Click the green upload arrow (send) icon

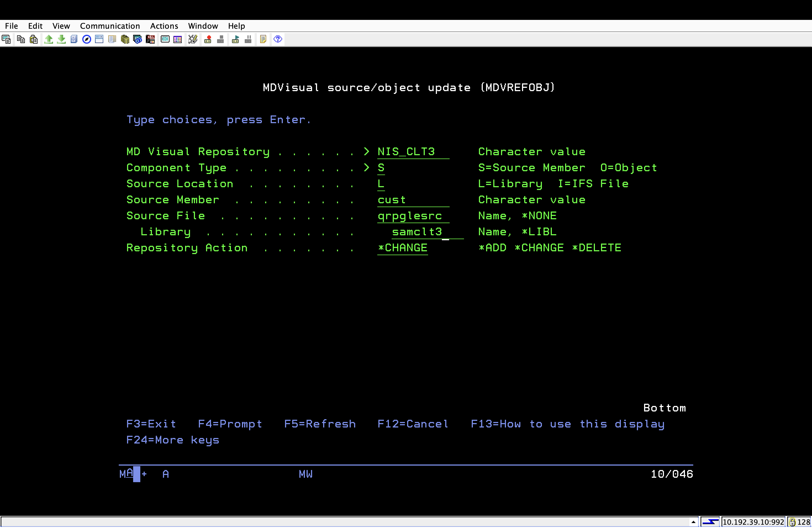coord(48,39)
